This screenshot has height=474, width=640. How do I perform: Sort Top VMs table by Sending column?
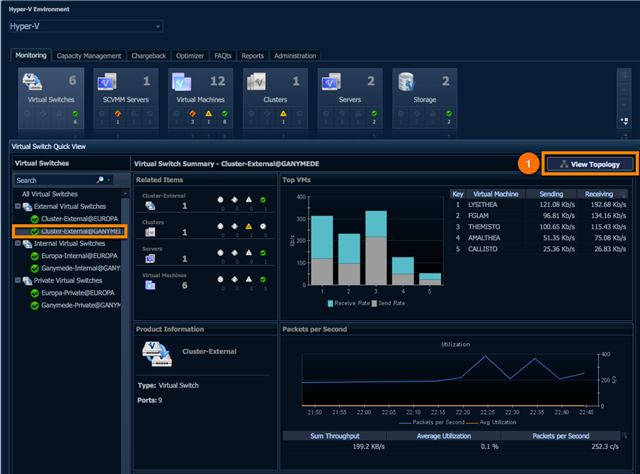551,194
